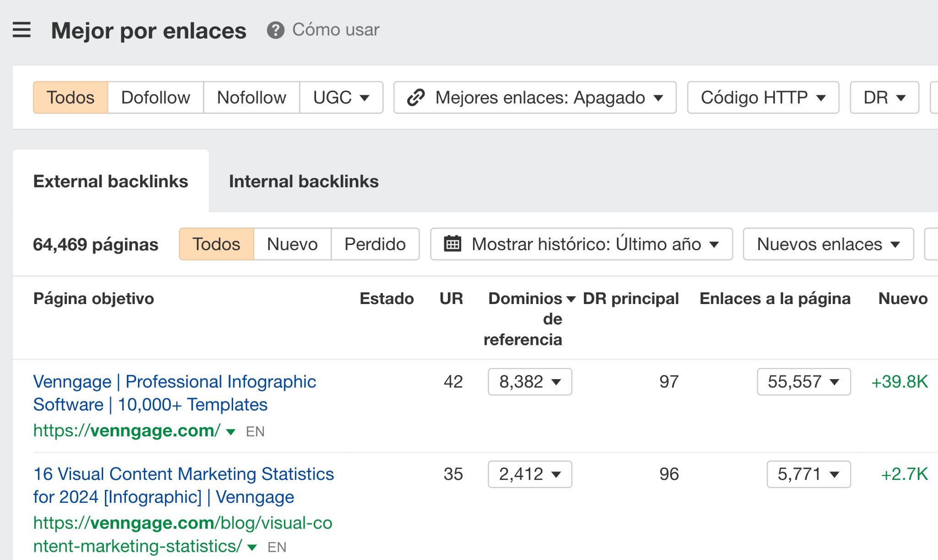Switch to the Internal backlinks tab

tap(304, 181)
